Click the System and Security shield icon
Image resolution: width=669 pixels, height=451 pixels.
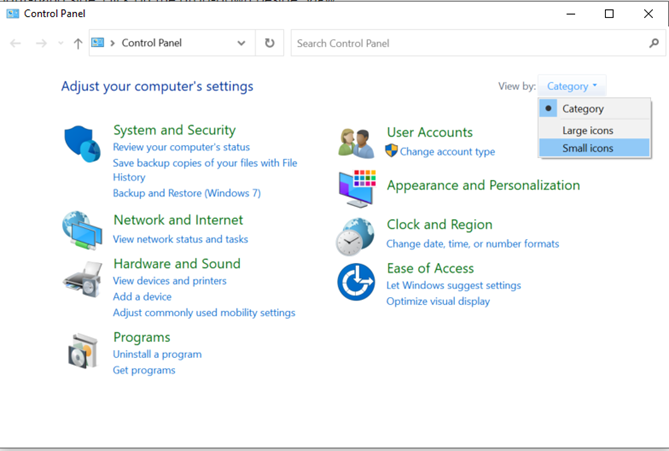click(82, 144)
